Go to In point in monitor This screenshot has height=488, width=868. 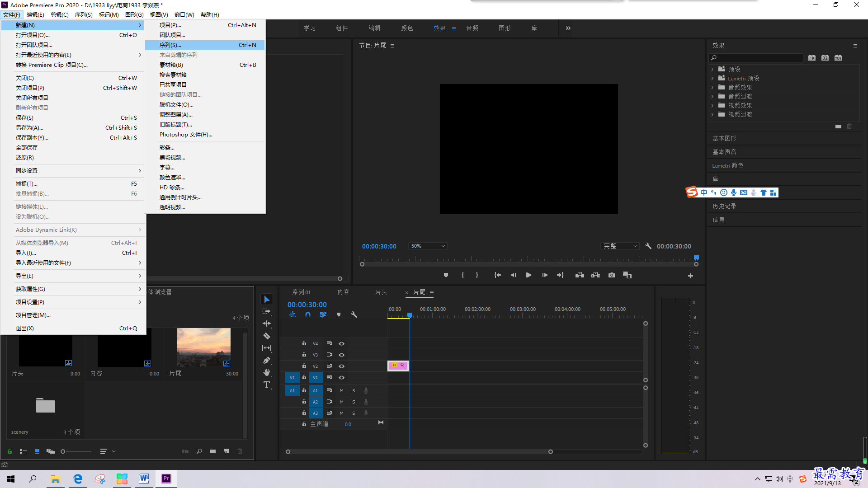coord(497,275)
